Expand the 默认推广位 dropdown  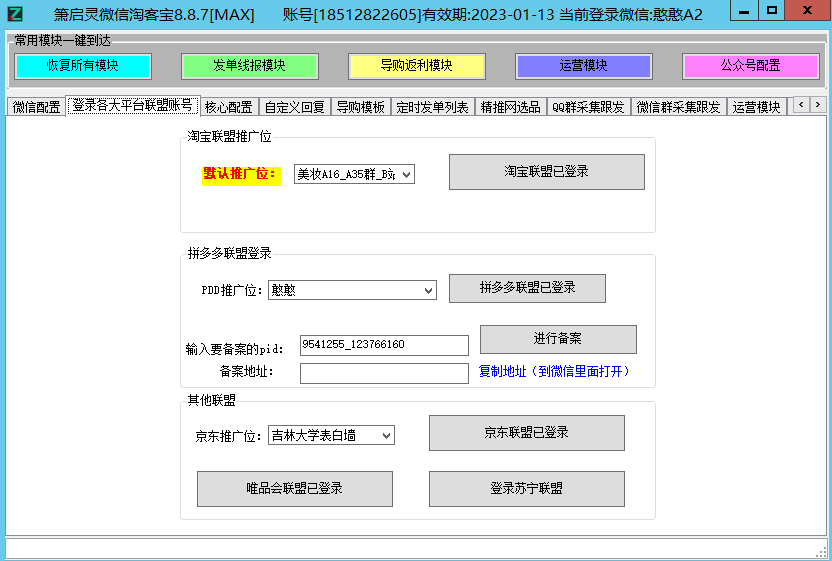click(x=354, y=174)
